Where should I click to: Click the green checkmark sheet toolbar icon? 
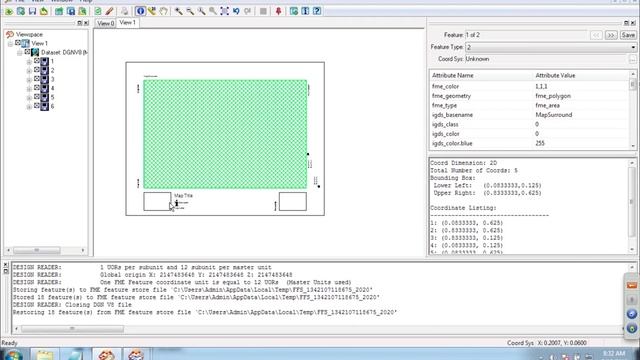98,11
